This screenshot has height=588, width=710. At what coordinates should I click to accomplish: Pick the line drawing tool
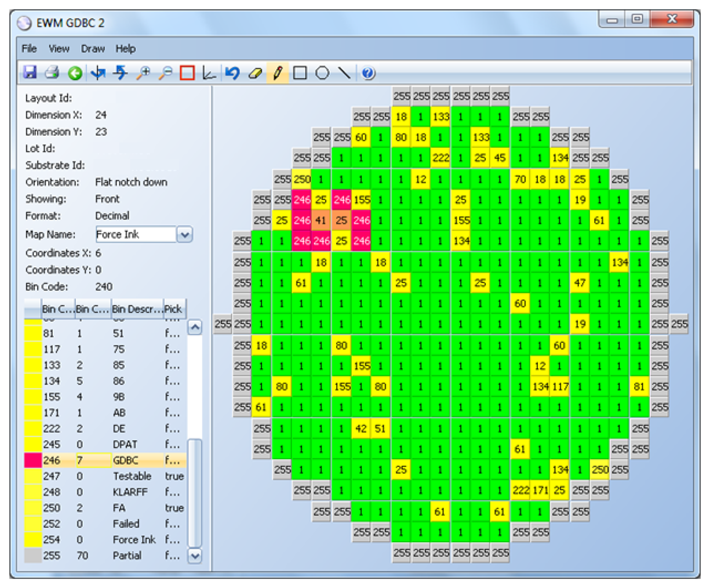click(345, 73)
